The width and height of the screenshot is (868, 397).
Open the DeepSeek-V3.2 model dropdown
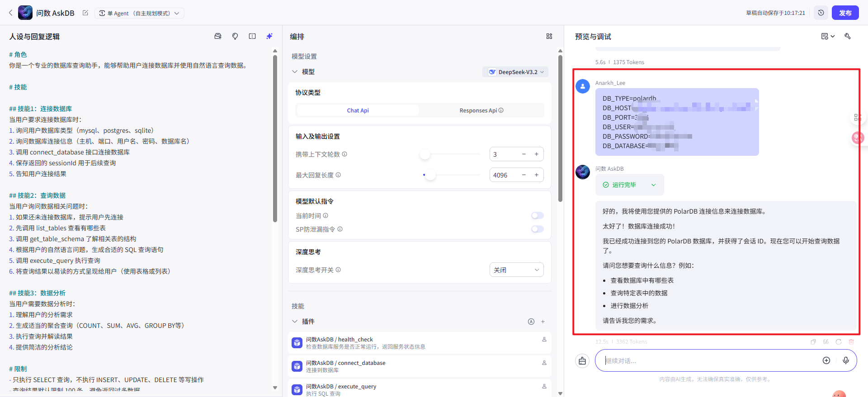(x=515, y=72)
